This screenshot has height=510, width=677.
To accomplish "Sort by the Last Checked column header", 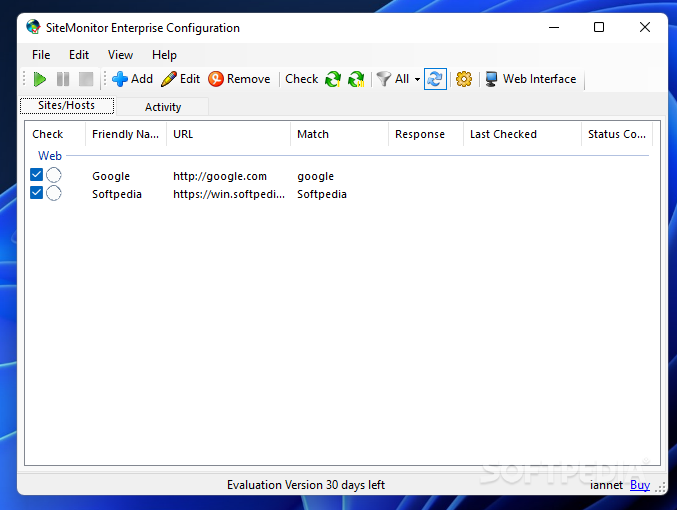I will point(522,134).
